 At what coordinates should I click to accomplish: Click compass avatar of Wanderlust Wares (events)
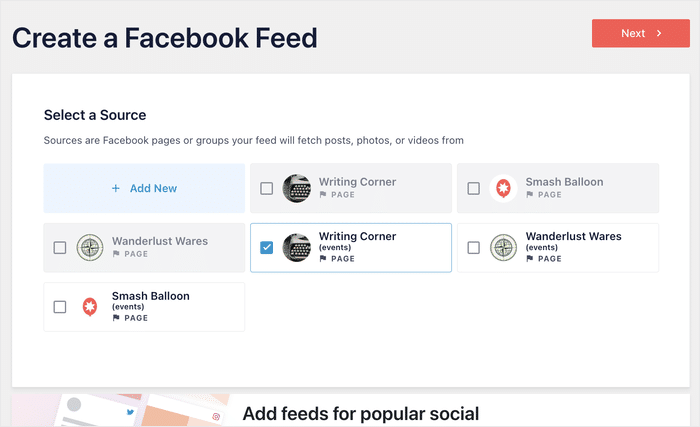click(504, 247)
